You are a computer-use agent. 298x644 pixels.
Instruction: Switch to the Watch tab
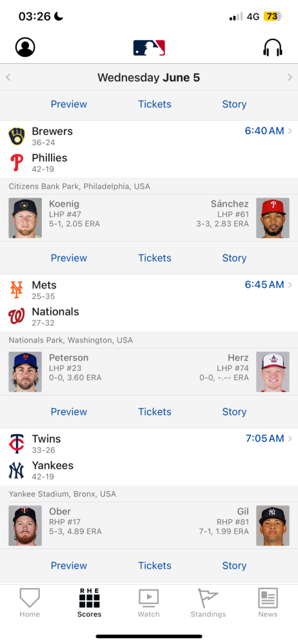(148, 603)
